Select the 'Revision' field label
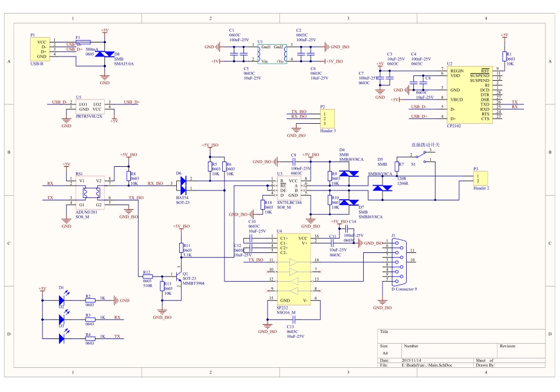 click(x=508, y=346)
